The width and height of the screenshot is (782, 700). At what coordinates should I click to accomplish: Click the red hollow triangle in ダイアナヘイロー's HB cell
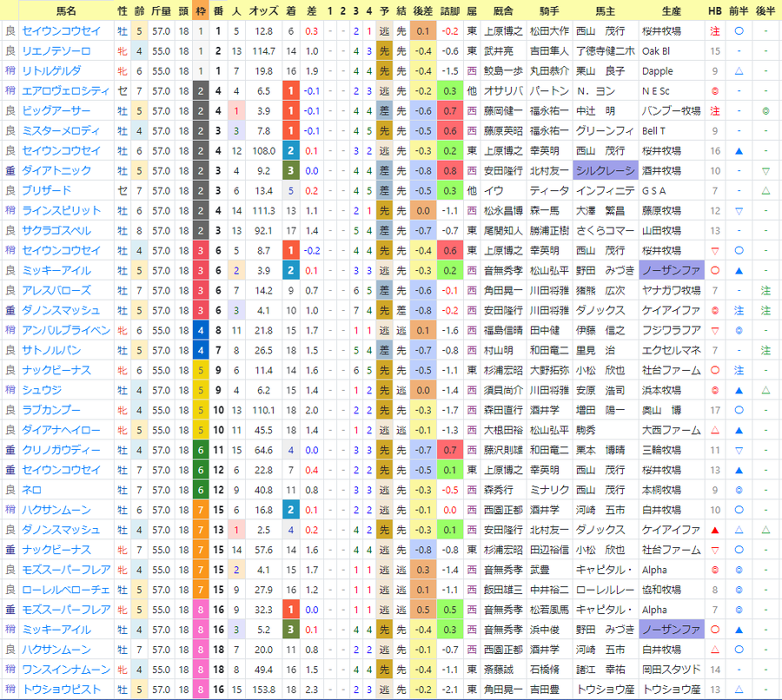715,430
